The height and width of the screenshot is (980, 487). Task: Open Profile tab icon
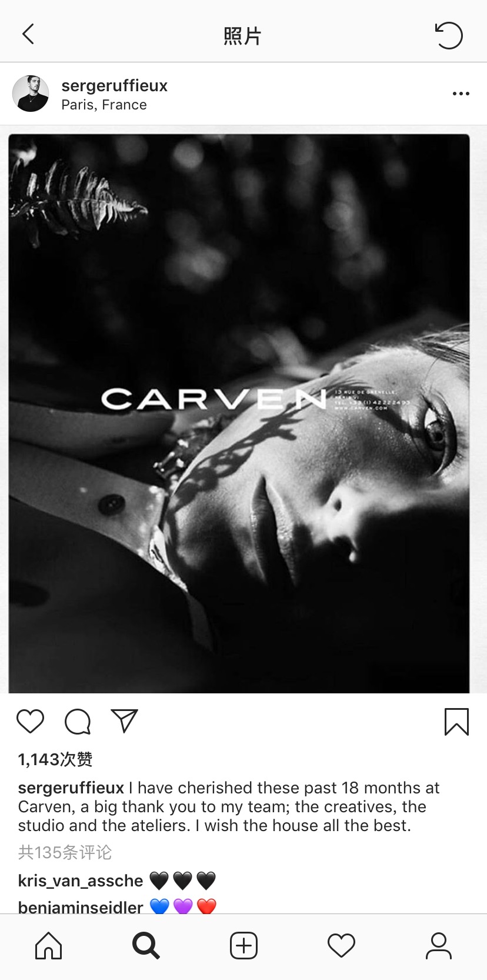click(439, 946)
